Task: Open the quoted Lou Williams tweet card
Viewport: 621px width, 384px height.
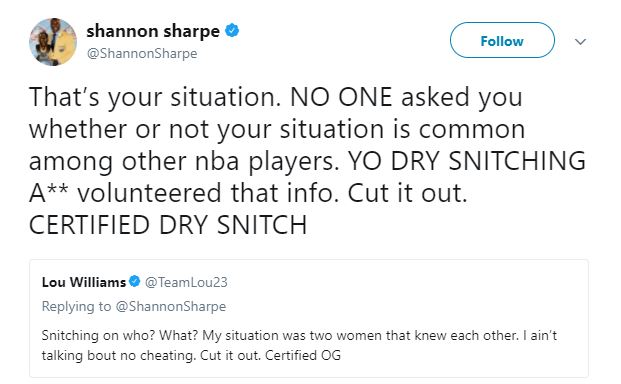Action: coord(309,318)
